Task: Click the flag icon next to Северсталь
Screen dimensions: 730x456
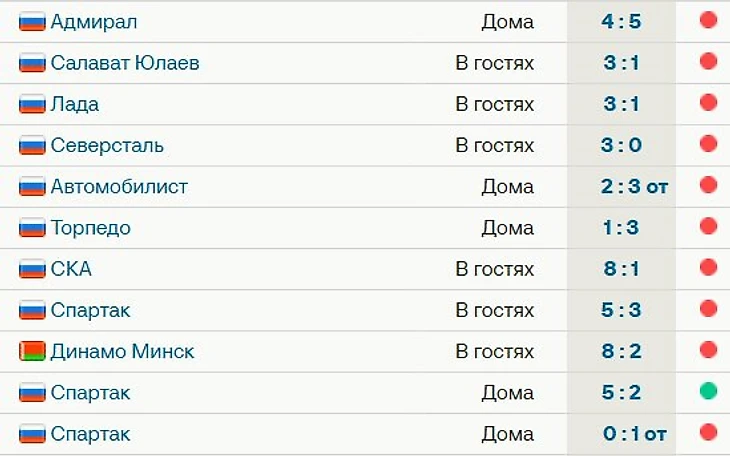Action: pos(32,145)
